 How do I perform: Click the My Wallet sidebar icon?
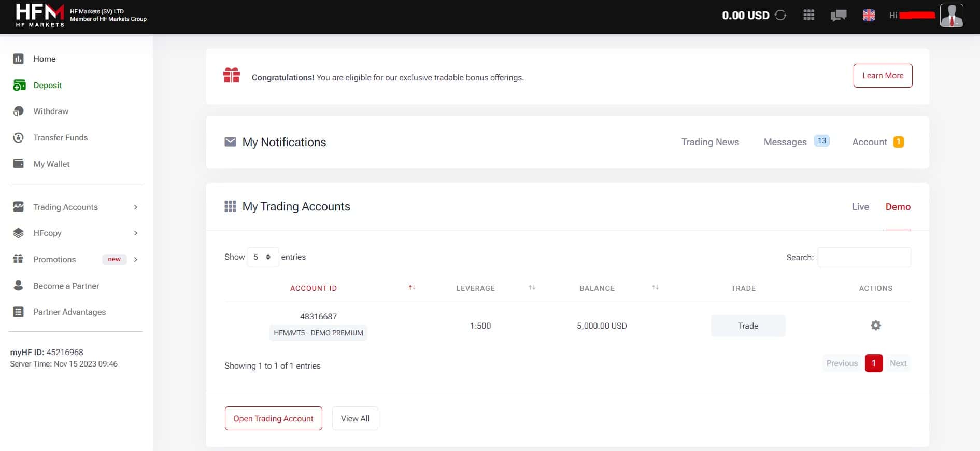point(18,164)
